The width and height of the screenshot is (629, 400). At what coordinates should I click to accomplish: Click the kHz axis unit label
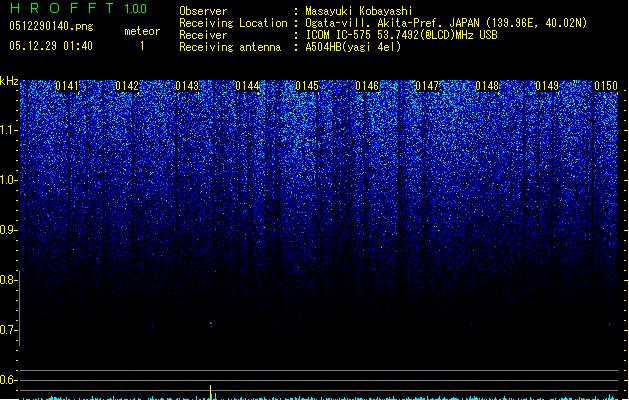[9, 81]
